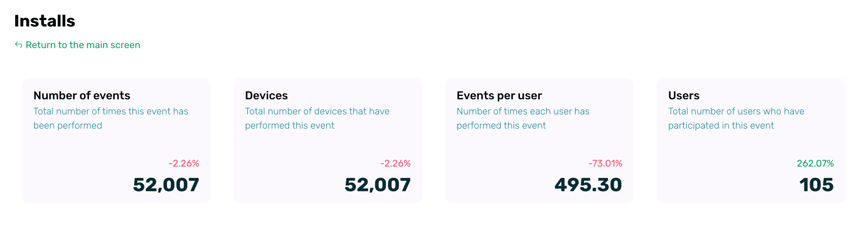Click the -73.01% change indicator
This screenshot has width=868, height=227.
(605, 163)
